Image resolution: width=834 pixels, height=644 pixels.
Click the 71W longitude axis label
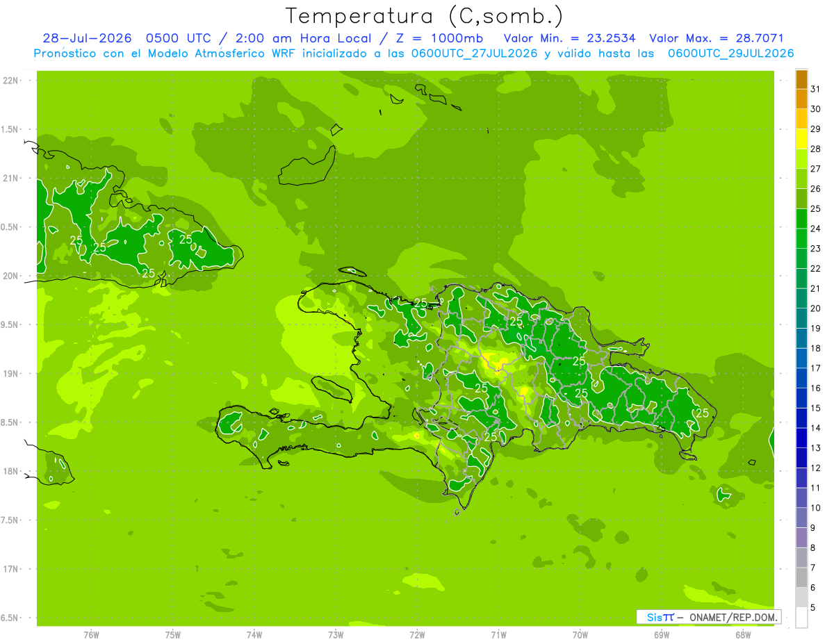[x=498, y=635]
